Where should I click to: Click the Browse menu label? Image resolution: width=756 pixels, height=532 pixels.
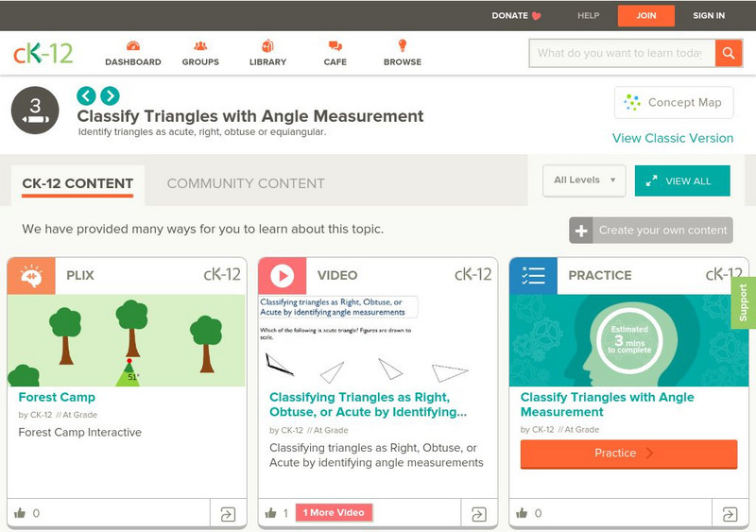(403, 61)
